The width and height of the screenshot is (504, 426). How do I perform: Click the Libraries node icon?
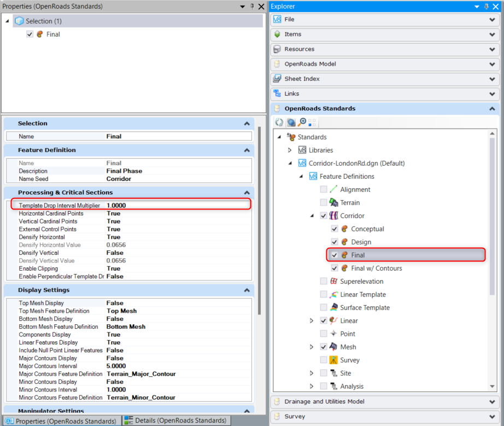[302, 150]
